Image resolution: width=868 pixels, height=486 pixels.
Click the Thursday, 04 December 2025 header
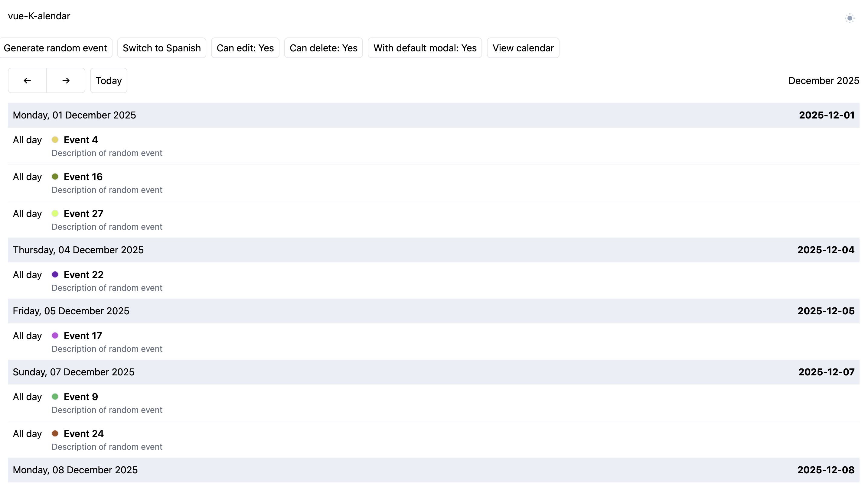(x=78, y=250)
